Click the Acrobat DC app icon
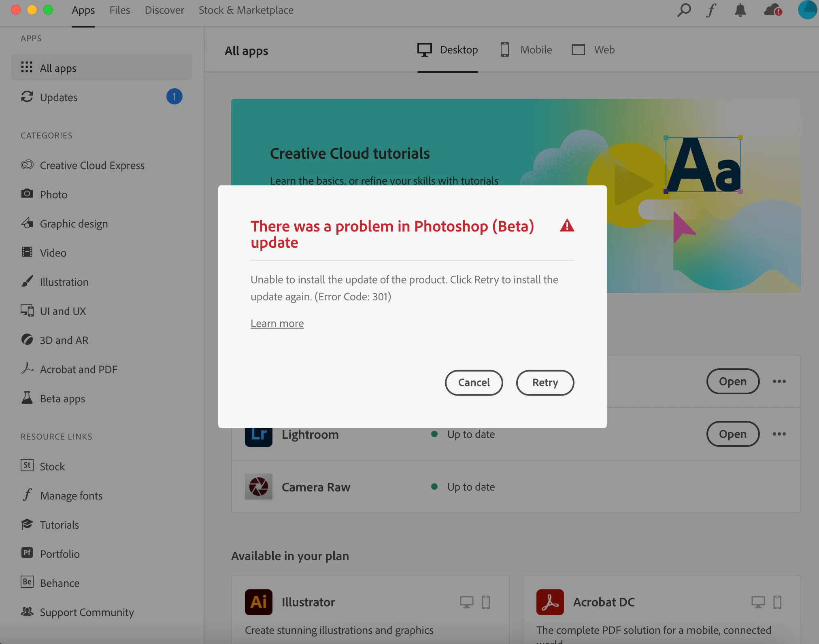The width and height of the screenshot is (819, 644). click(550, 602)
